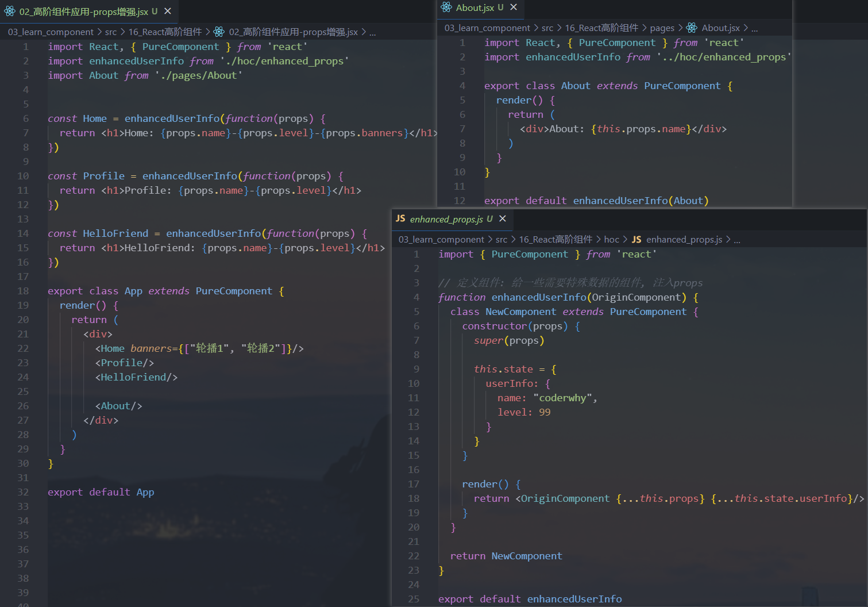Image resolution: width=868 pixels, height=607 pixels.
Task: Click line number 12 in About.jsx editor
Action: tap(460, 201)
